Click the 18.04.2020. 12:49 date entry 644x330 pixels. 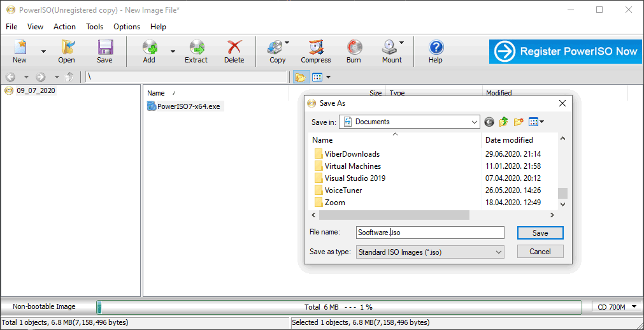(x=513, y=203)
